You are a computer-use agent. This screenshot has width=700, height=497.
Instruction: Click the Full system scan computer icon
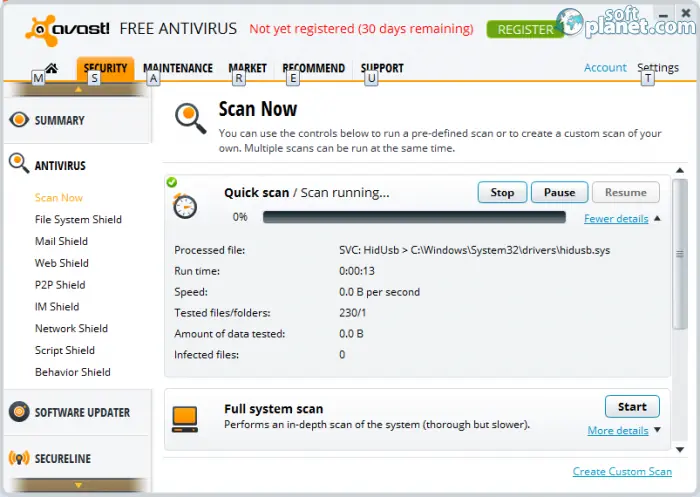185,419
